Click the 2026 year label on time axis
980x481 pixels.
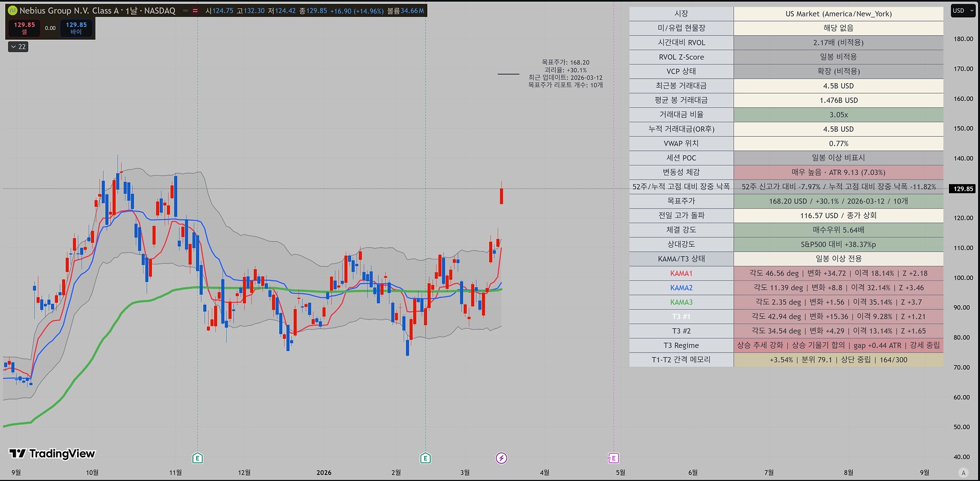tap(324, 473)
